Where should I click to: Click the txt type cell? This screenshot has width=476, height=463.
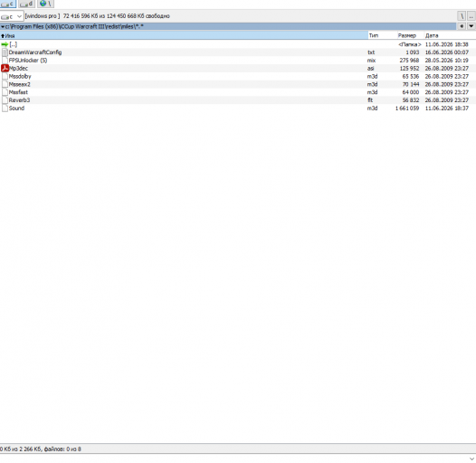[x=371, y=52]
